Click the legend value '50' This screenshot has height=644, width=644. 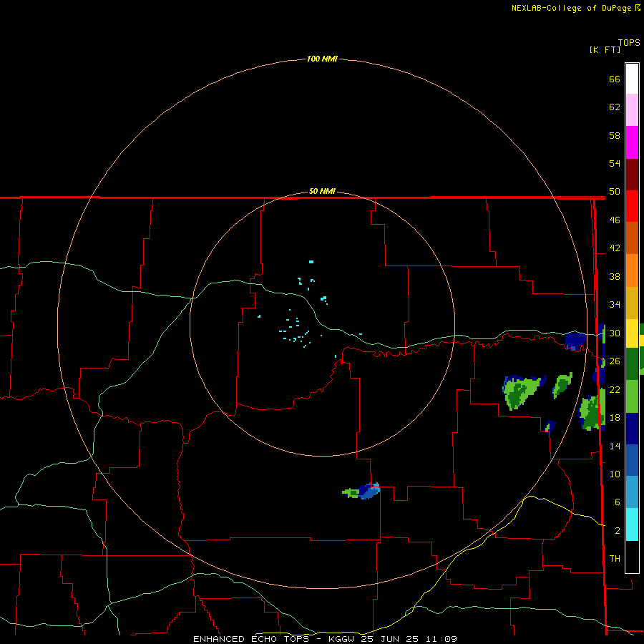coord(615,192)
